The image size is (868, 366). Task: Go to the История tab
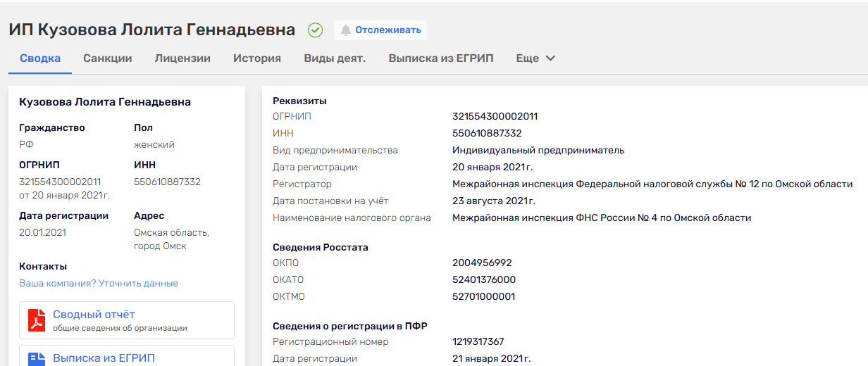[257, 58]
